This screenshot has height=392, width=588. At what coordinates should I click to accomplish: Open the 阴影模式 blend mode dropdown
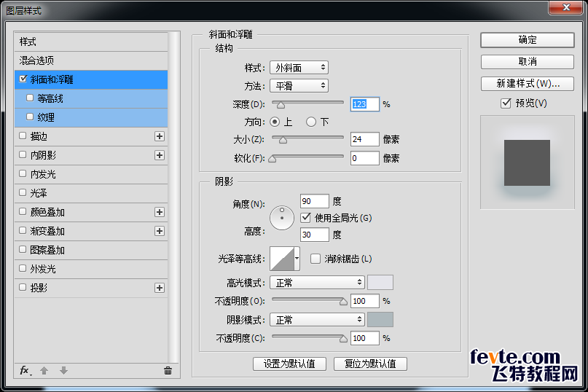pyautogui.click(x=317, y=320)
